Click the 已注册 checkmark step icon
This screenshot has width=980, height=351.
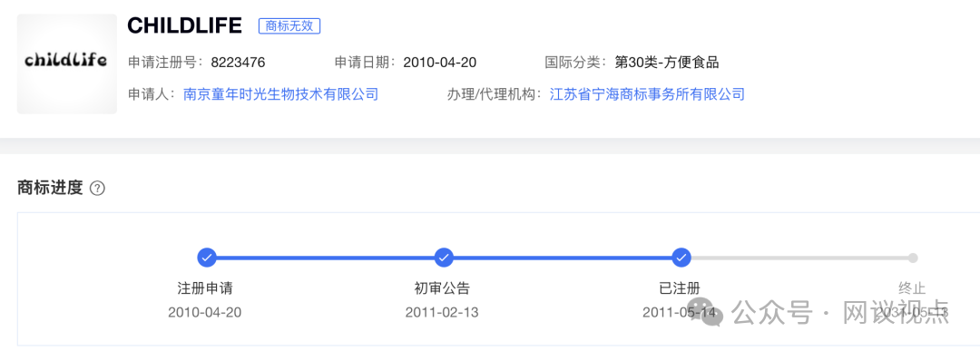tap(681, 258)
